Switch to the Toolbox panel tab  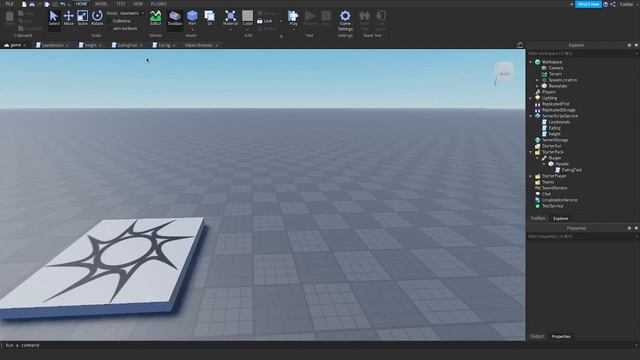click(538, 218)
